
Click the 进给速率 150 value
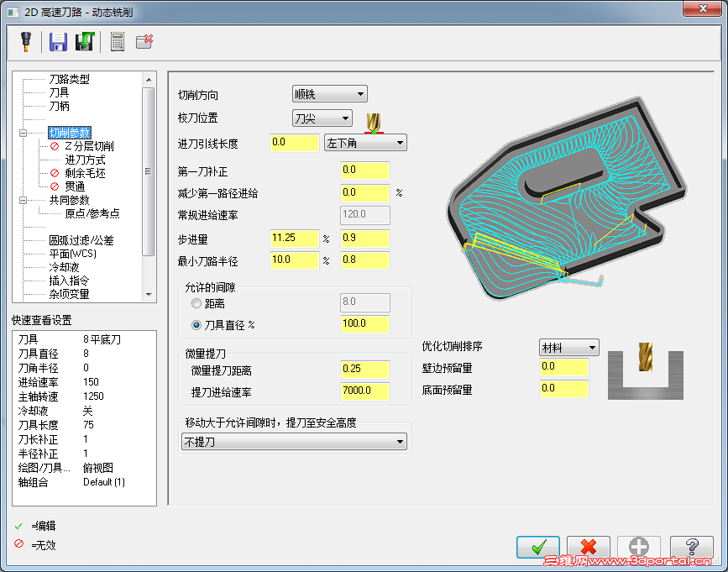(x=91, y=382)
